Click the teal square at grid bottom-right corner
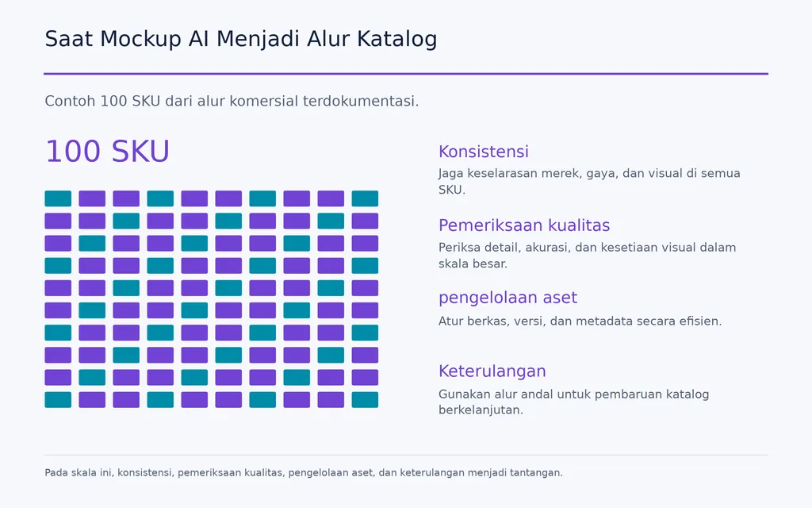This screenshot has width=812, height=508. (365, 400)
